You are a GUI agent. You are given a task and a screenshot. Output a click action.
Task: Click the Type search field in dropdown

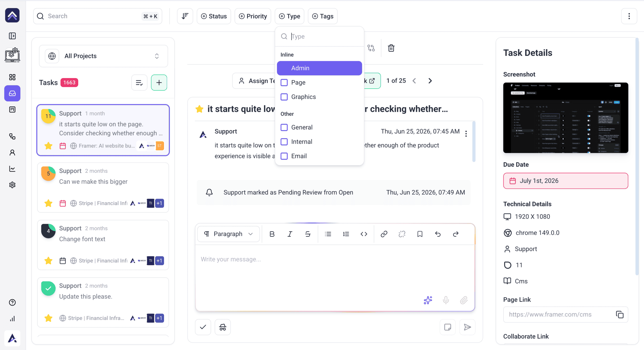click(x=319, y=37)
